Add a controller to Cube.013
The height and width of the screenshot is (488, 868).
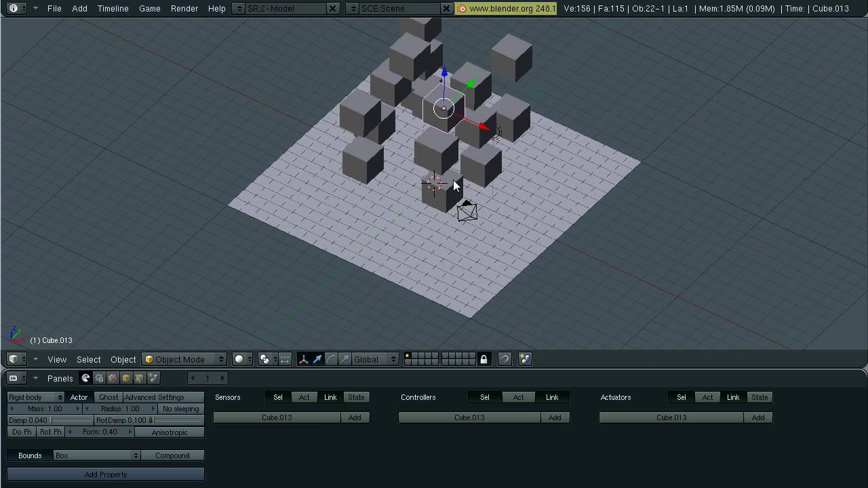point(555,418)
